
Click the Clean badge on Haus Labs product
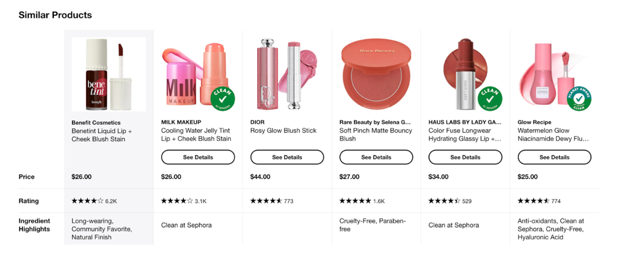(490, 99)
